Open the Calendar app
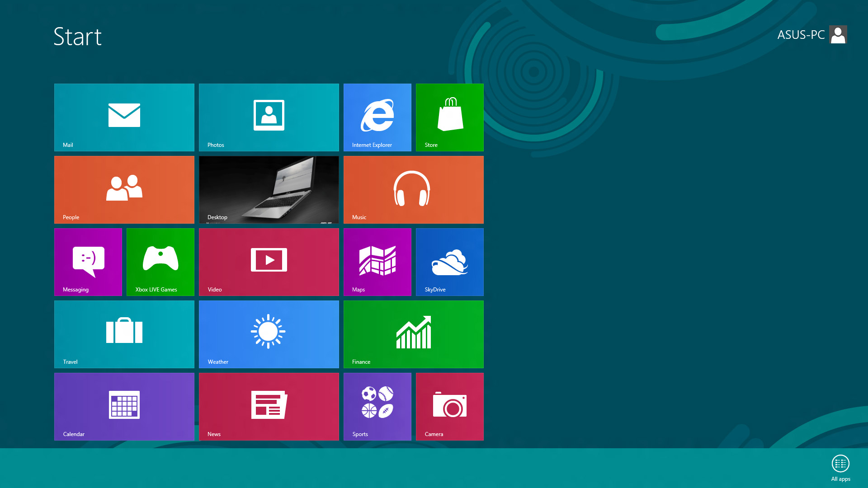The height and width of the screenshot is (488, 868). point(124,406)
